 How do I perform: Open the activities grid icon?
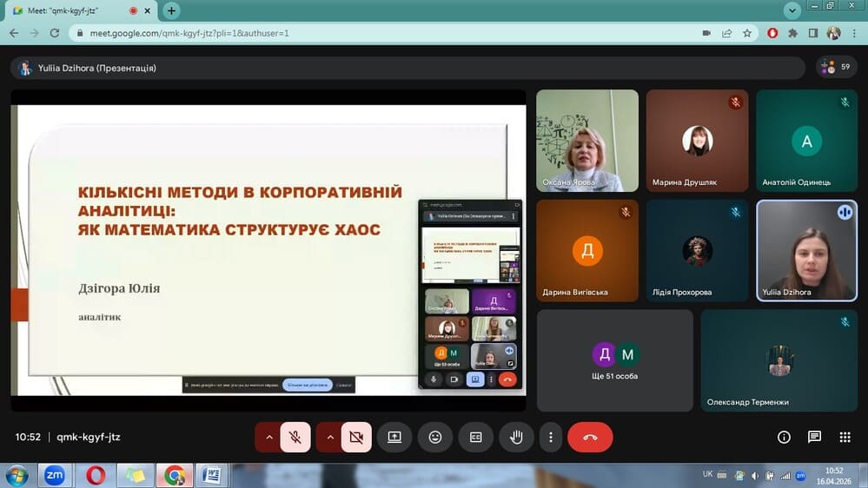pyautogui.click(x=845, y=438)
